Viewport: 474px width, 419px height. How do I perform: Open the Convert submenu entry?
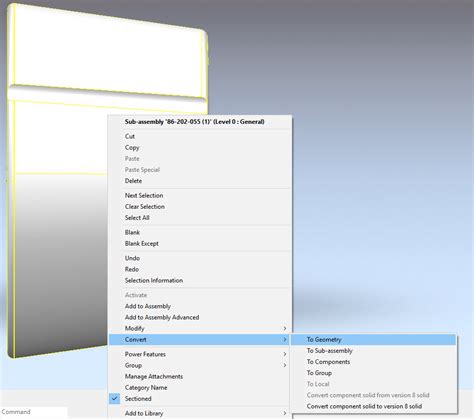[200, 340]
